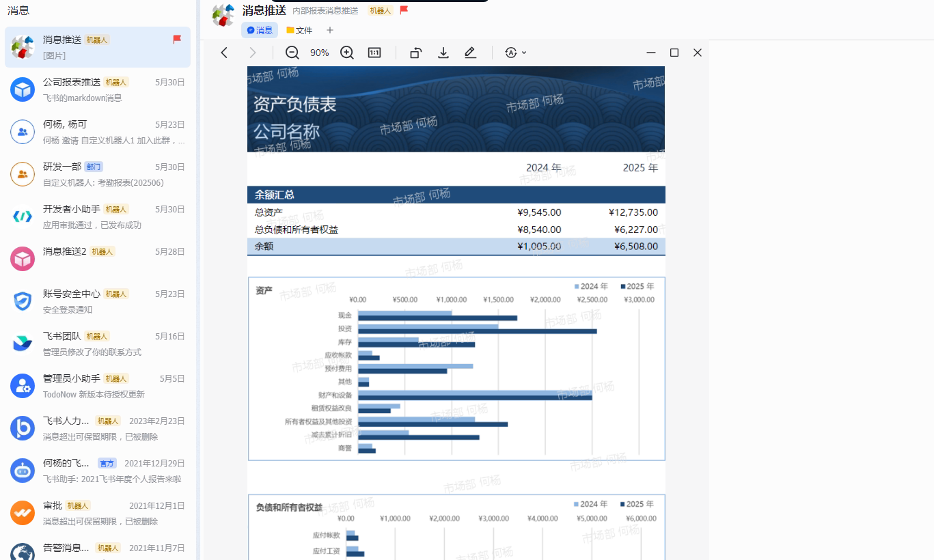
Task: Minimize the image viewer window
Action: tap(651, 53)
